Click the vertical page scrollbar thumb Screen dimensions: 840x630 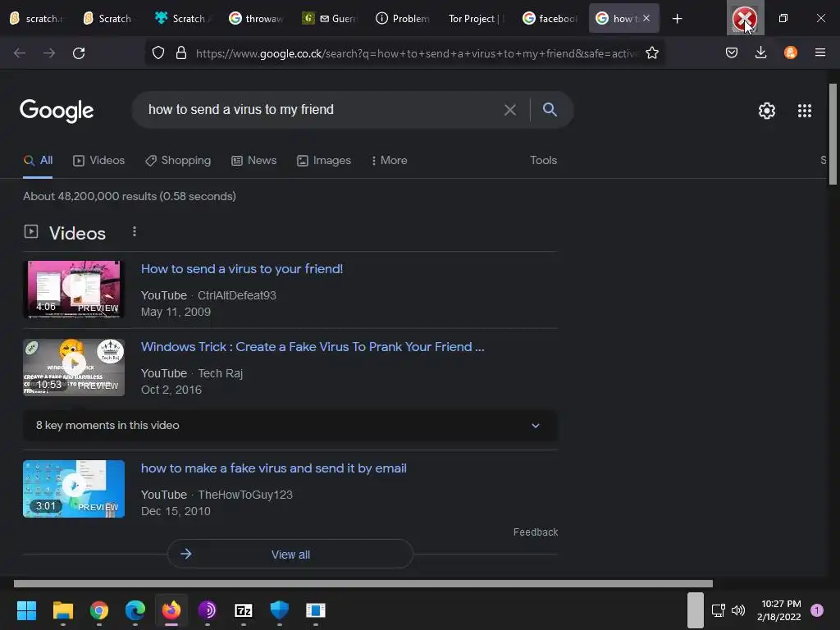[x=833, y=135]
